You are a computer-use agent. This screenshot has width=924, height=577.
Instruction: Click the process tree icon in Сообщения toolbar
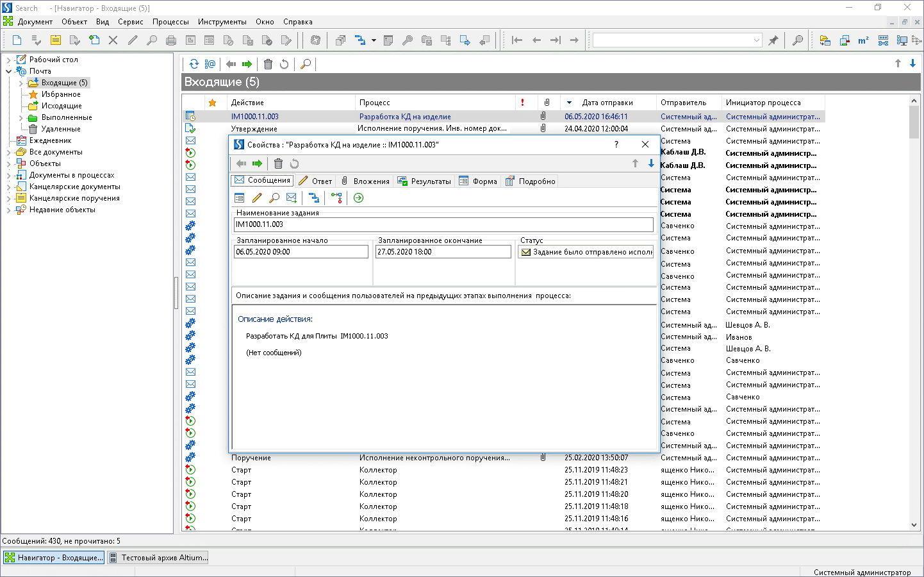(314, 198)
